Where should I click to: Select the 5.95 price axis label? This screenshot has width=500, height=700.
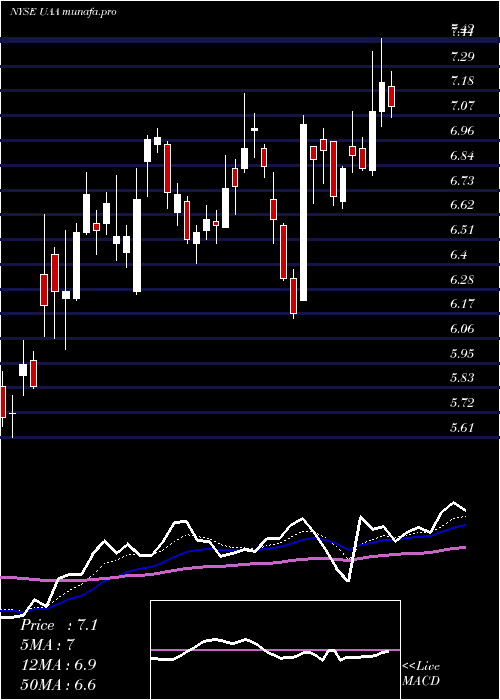coord(462,354)
